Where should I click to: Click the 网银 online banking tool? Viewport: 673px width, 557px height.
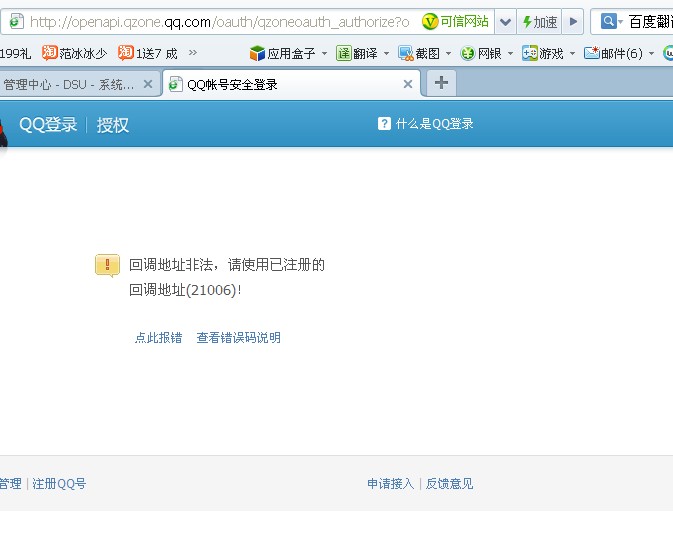[x=481, y=53]
